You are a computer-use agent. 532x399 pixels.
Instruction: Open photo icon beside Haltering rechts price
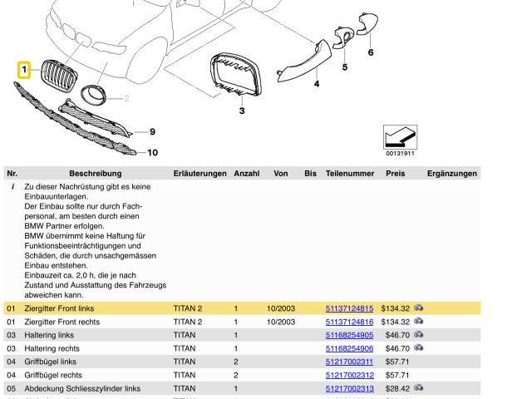[x=418, y=349]
